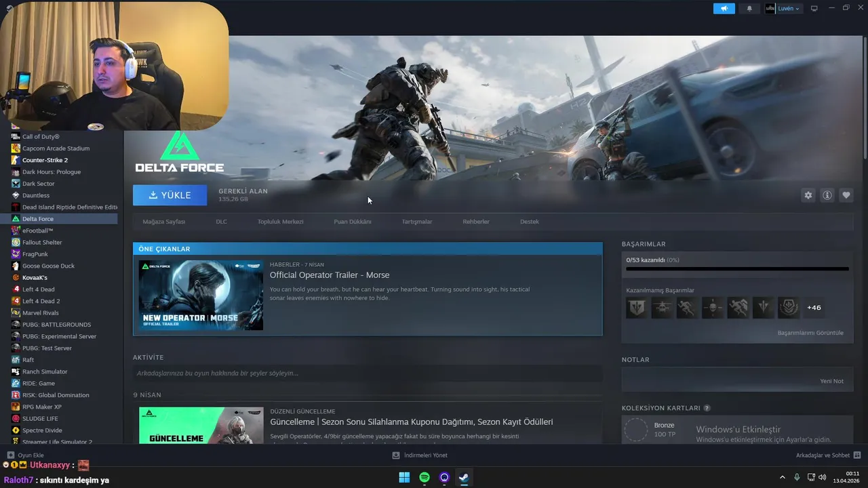Open taskbar clock and date
Image resolution: width=868 pixels, height=488 pixels.
848,477
